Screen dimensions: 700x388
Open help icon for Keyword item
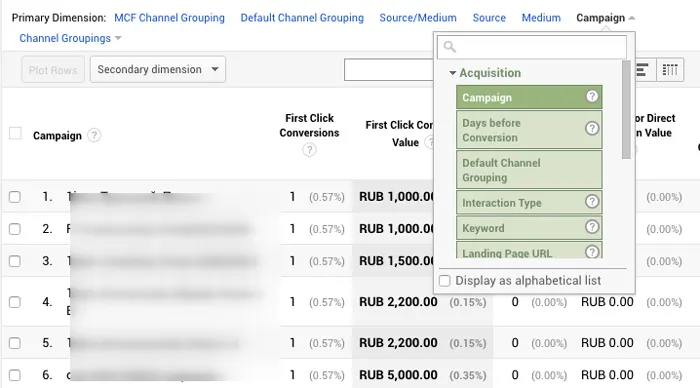[x=592, y=227]
